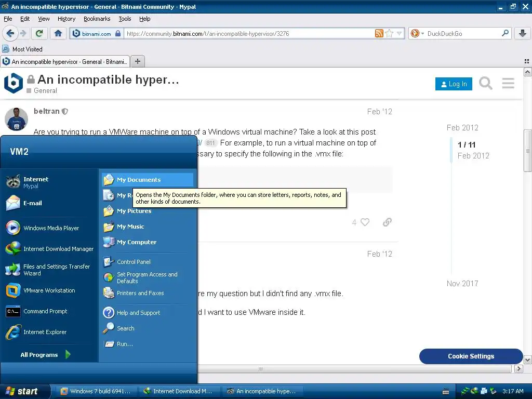
Task: Click the tab groups icon at right
Action: (x=527, y=61)
